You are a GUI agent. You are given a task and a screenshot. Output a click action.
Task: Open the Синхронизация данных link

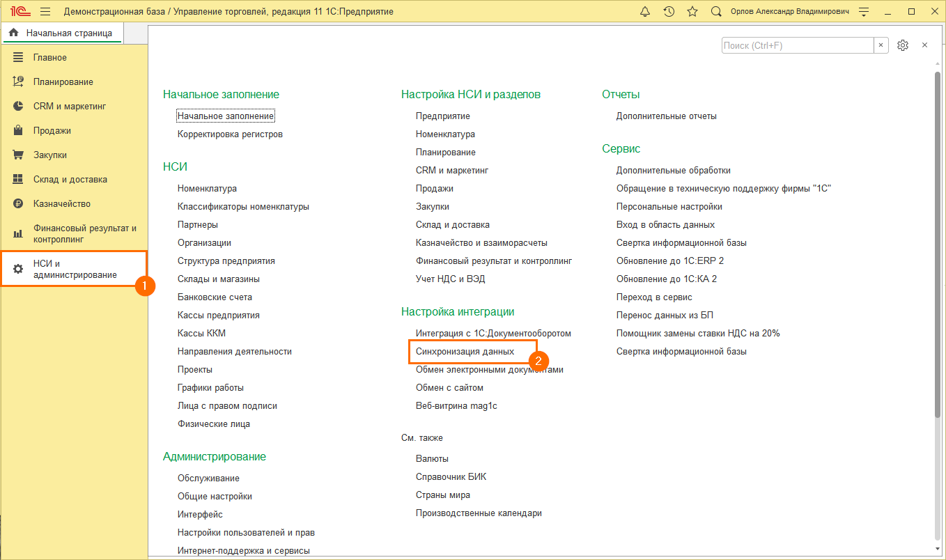(465, 352)
